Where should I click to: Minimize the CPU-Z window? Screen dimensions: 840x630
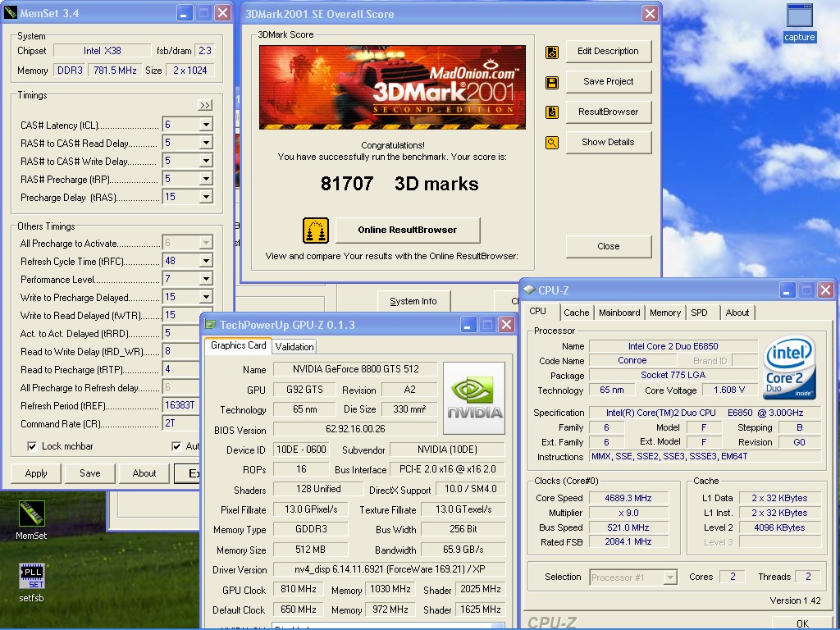787,290
